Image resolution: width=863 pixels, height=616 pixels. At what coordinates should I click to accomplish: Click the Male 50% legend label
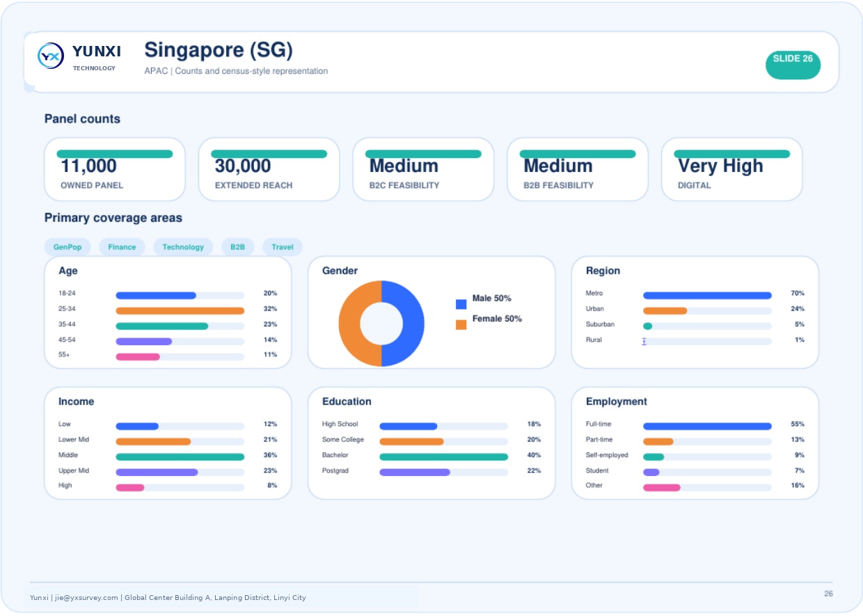(492, 299)
